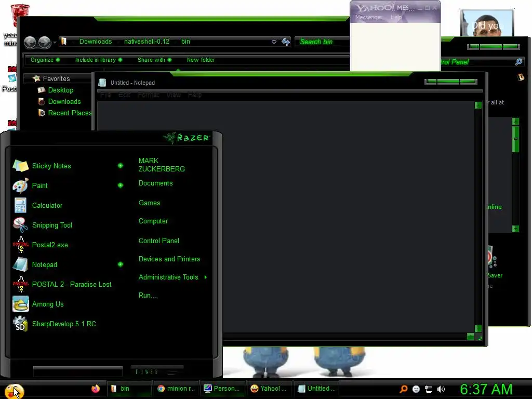Viewport: 532px width, 399px height.
Task: Expand the Notepad jump list arrow
Action: point(121,264)
